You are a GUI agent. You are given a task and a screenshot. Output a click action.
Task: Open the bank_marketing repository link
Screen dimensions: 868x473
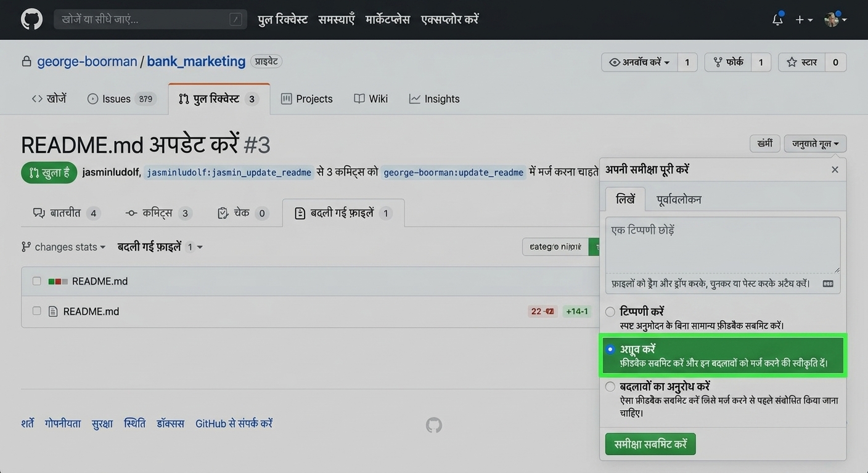click(x=196, y=62)
